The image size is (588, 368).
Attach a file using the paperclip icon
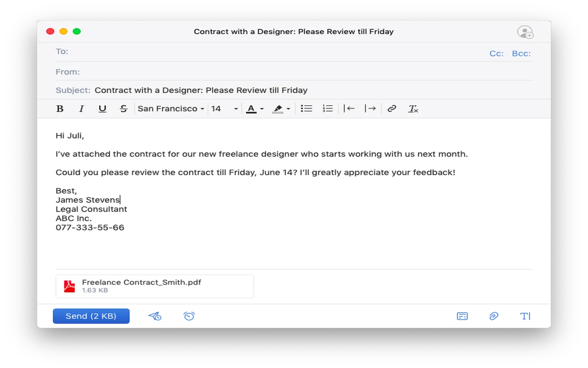click(494, 316)
